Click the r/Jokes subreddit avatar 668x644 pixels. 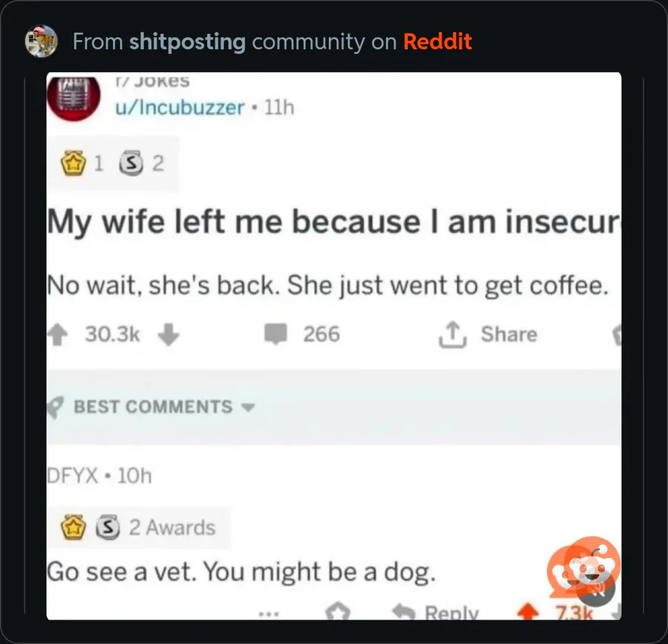point(73,97)
